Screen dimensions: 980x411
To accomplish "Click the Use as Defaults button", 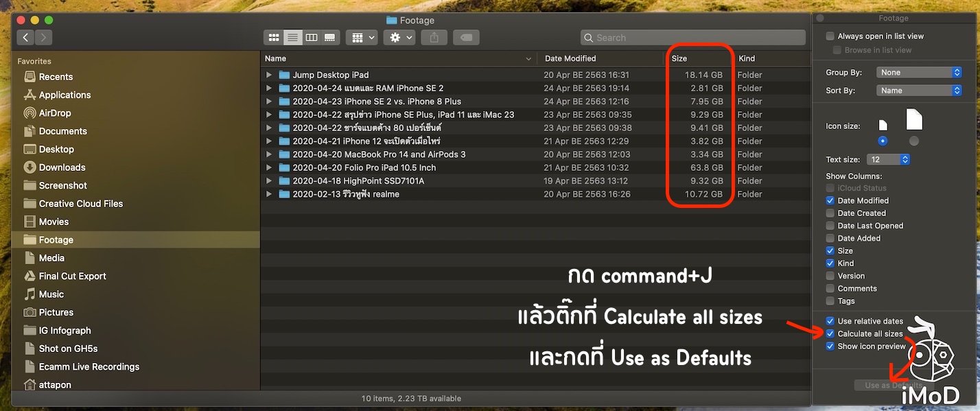I will [x=894, y=386].
